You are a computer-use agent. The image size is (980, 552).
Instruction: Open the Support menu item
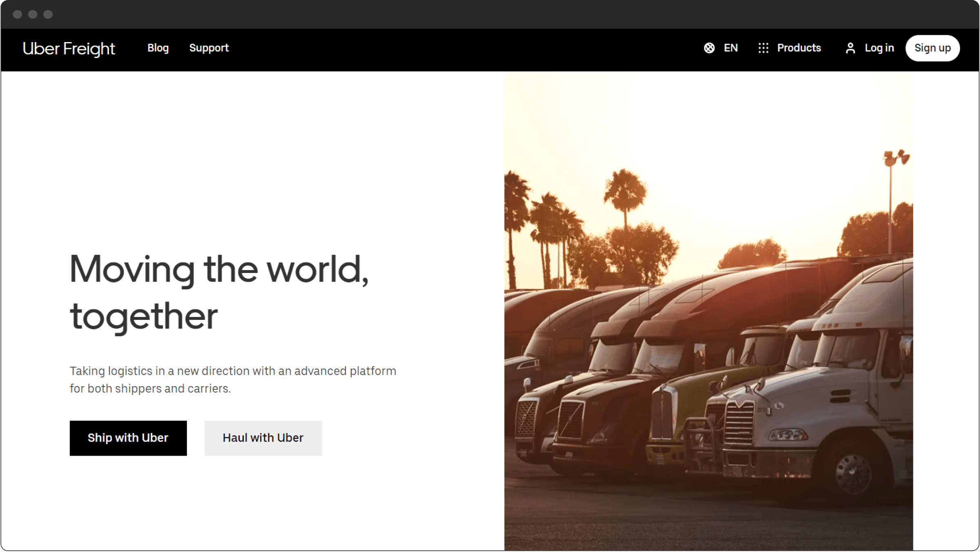tap(209, 48)
